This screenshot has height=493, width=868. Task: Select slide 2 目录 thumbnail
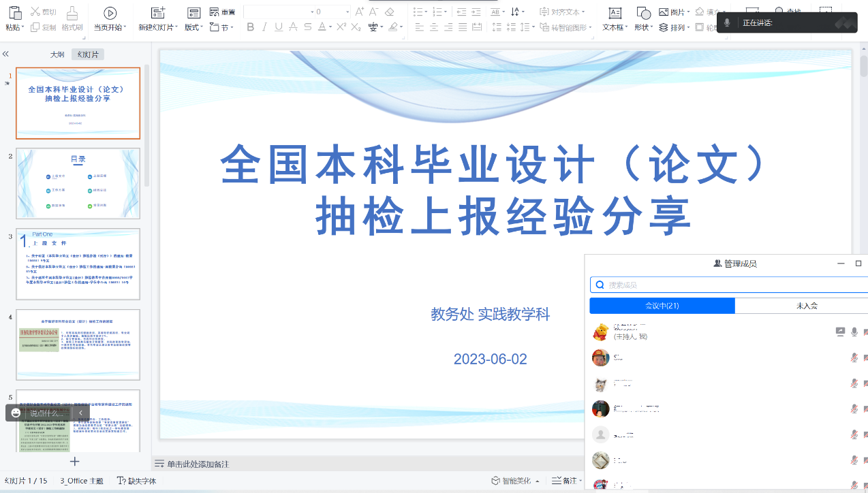78,183
